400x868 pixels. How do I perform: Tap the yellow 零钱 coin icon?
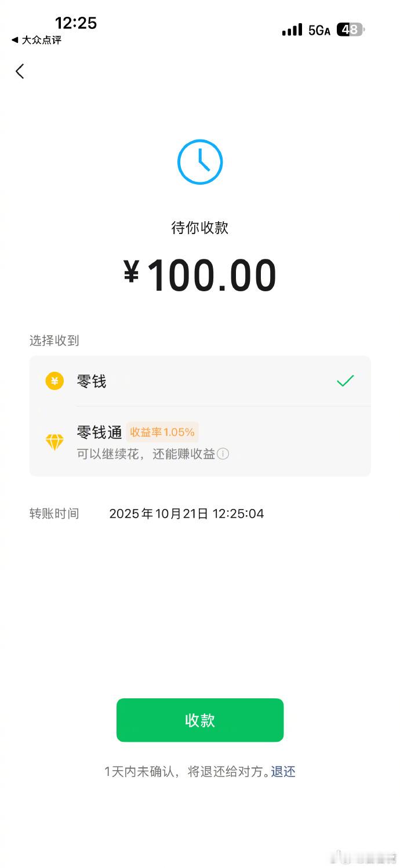pos(54,381)
